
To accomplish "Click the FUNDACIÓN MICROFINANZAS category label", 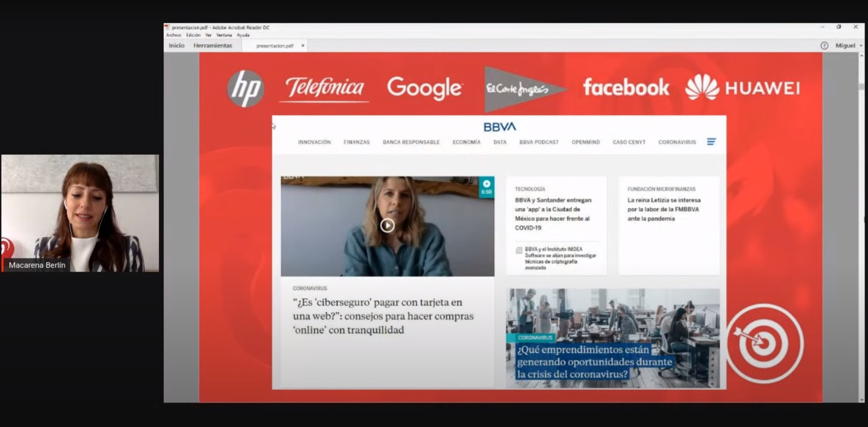I will [661, 189].
